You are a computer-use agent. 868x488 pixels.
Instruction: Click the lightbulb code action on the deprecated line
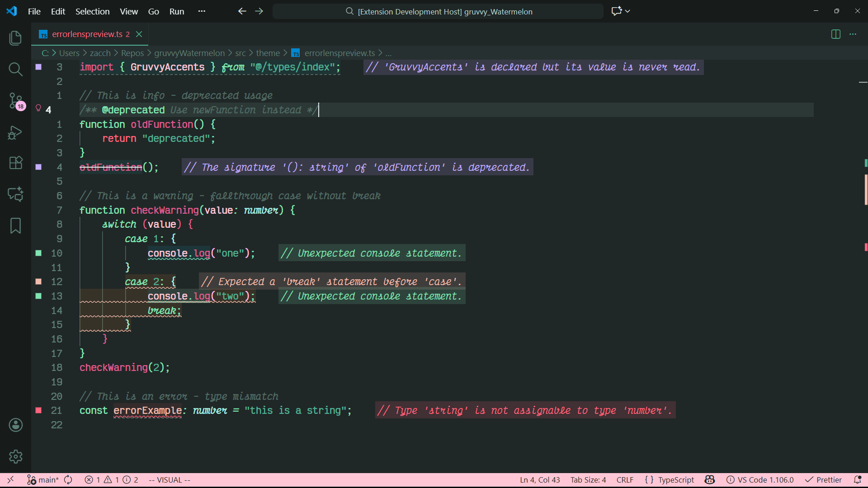(x=38, y=108)
